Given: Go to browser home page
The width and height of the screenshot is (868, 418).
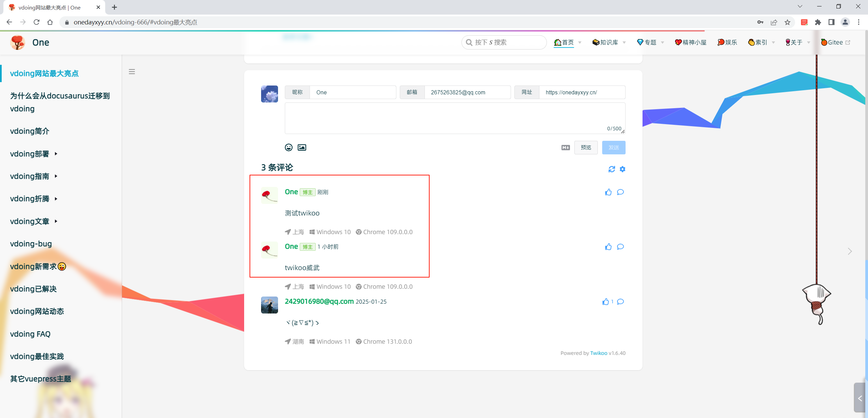Looking at the screenshot, I should coord(50,22).
